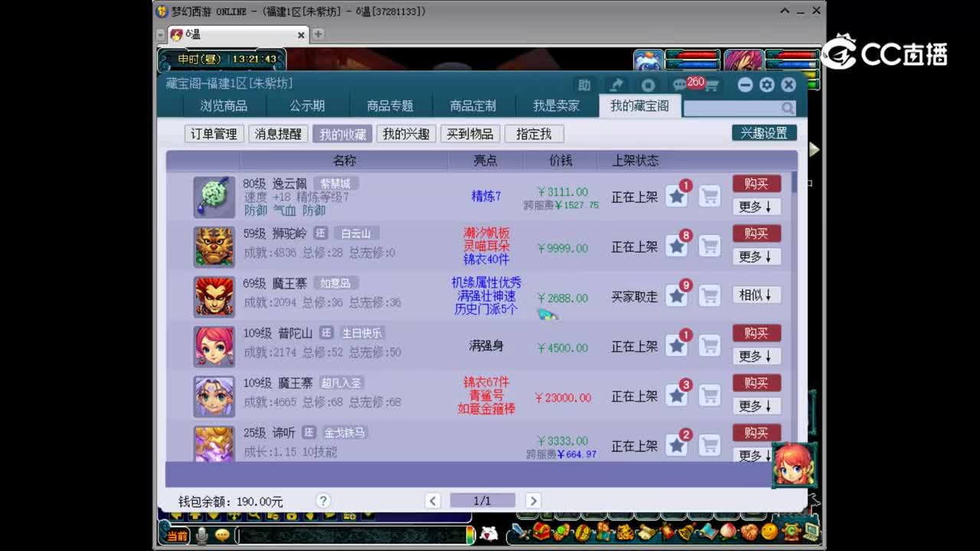
Task: Open a new tab with plus button
Action: point(318,34)
